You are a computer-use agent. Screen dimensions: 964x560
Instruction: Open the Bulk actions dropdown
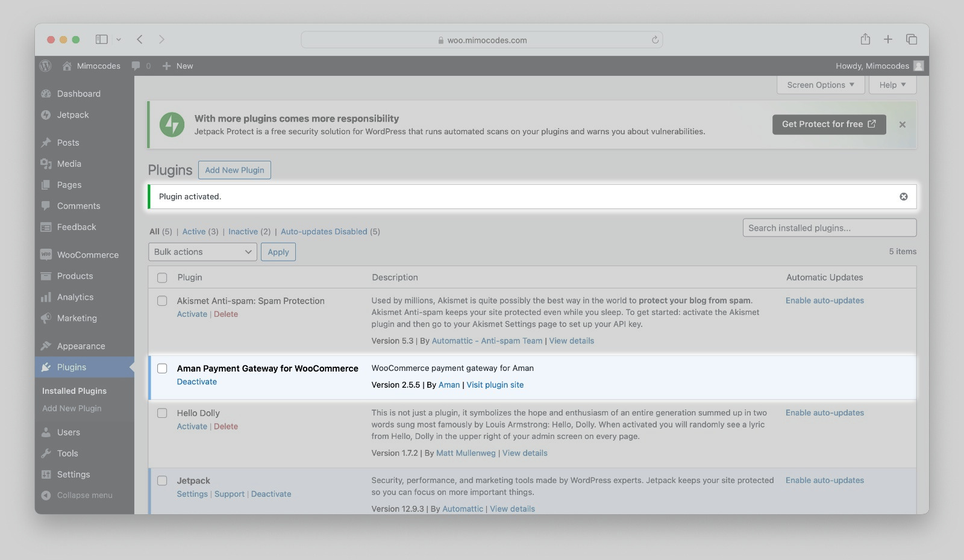(x=202, y=252)
